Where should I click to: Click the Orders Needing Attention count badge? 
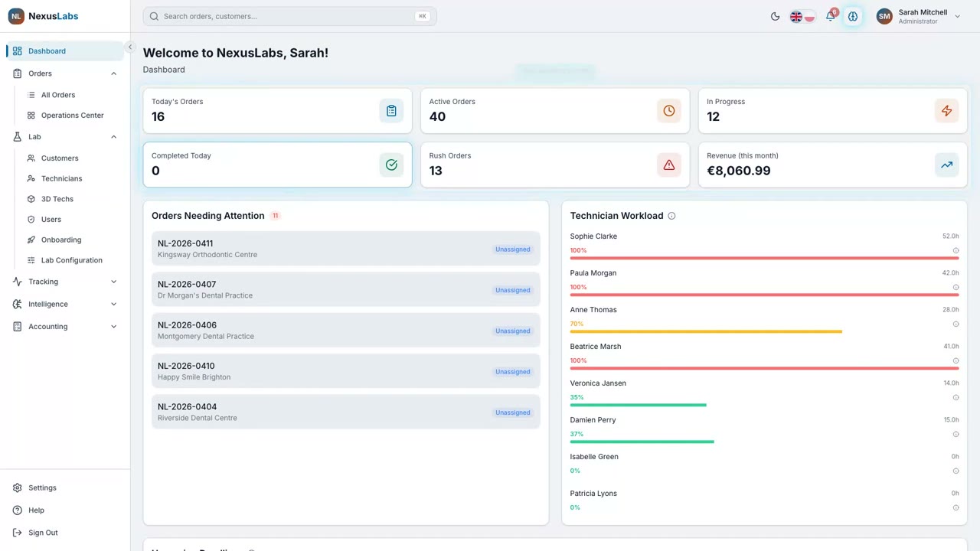click(275, 216)
